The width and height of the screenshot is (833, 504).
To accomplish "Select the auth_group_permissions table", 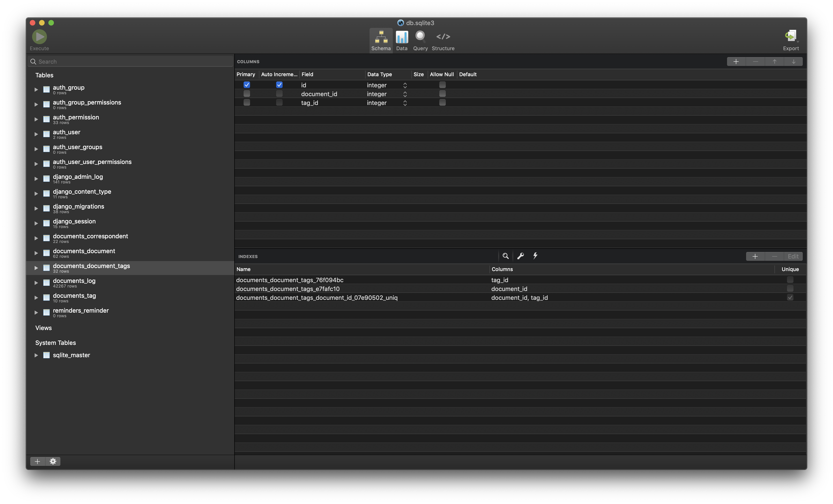I will (x=130, y=104).
